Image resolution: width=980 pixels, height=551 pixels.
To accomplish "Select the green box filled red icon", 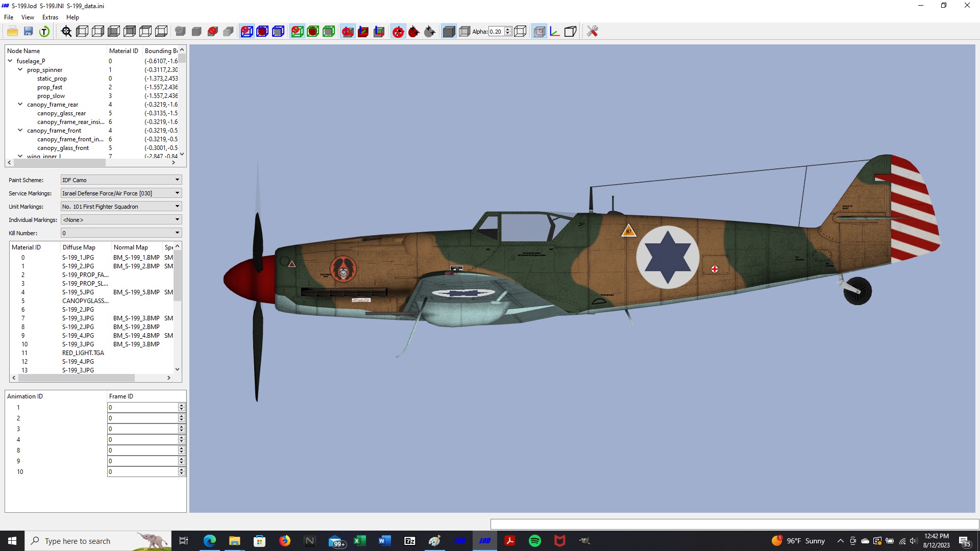I will click(x=313, y=32).
